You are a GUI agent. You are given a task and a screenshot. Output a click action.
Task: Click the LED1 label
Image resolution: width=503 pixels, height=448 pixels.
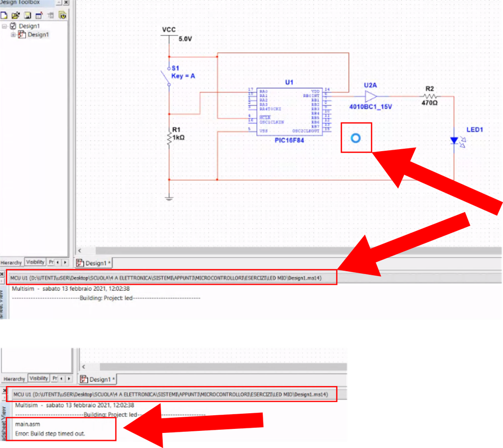(475, 130)
